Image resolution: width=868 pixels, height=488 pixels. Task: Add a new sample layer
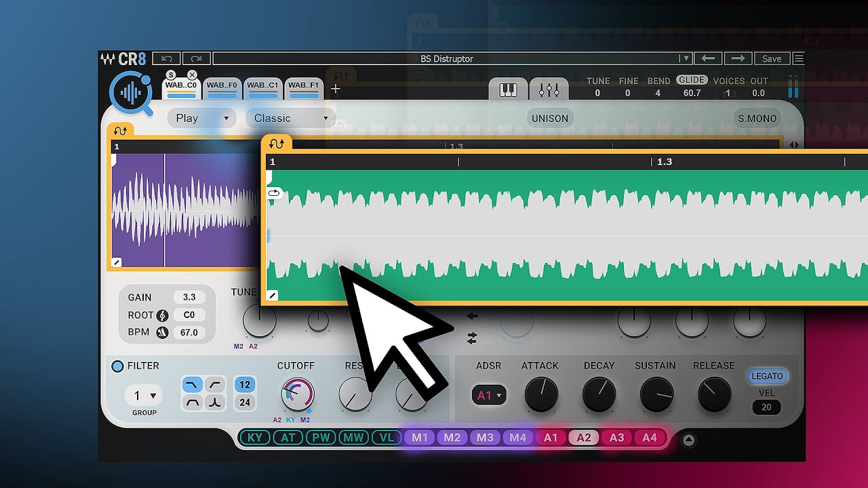(335, 89)
